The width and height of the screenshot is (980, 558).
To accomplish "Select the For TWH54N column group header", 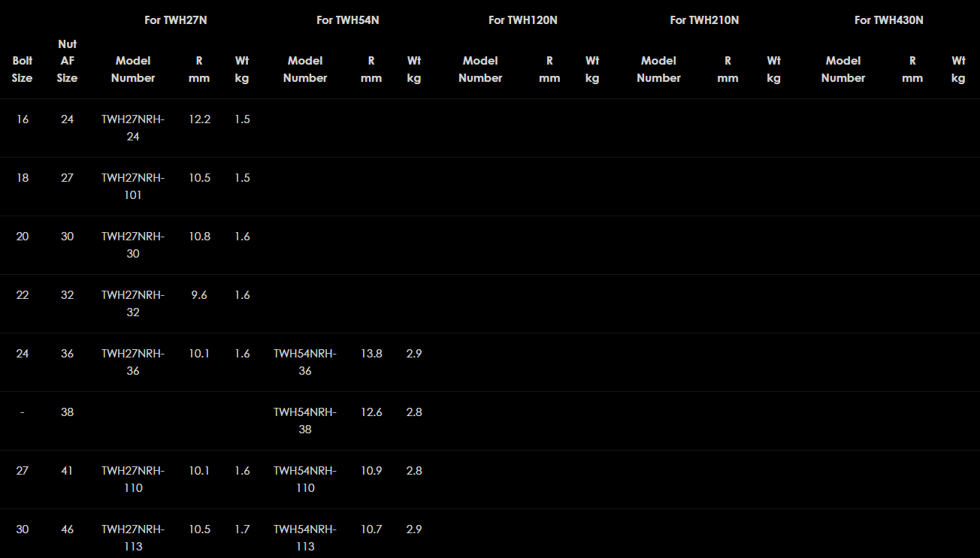I will 347,20.
